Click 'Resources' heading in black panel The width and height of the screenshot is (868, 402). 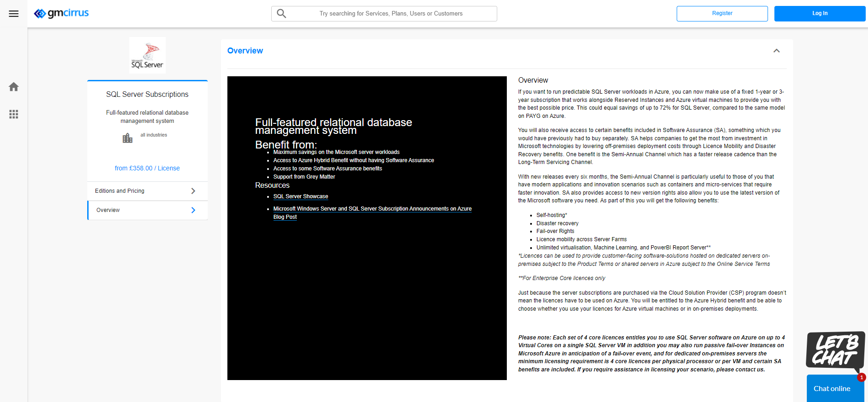(272, 185)
